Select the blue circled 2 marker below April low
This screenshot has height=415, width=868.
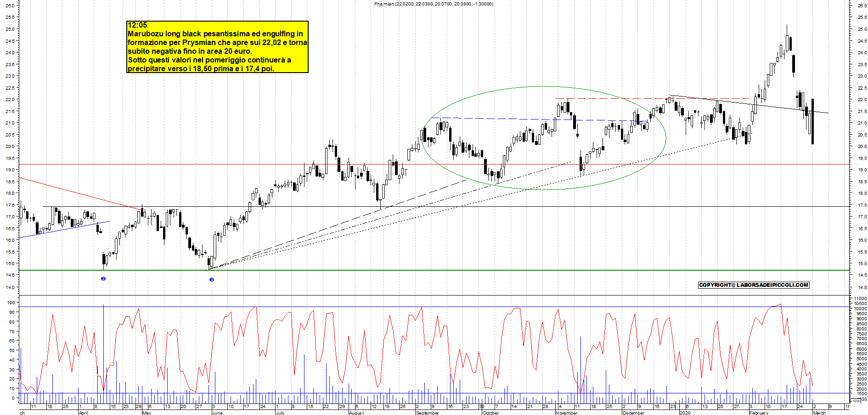point(103,279)
